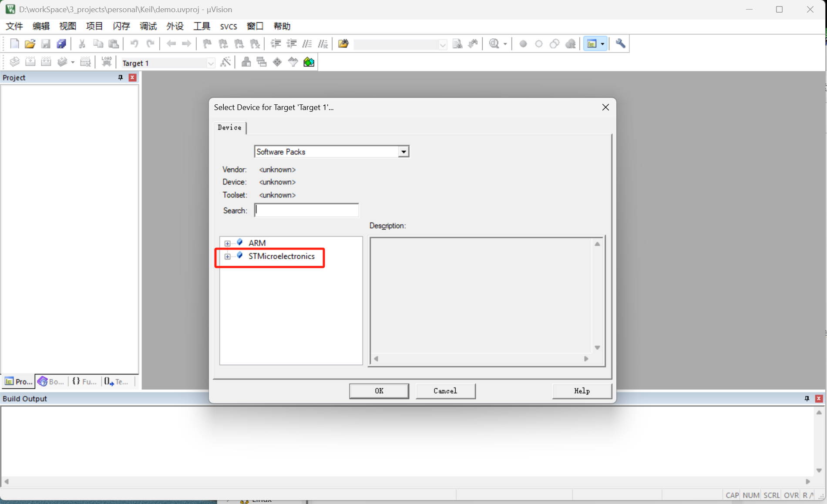
Task: Expand the ARM vendor tree node
Action: (x=227, y=243)
